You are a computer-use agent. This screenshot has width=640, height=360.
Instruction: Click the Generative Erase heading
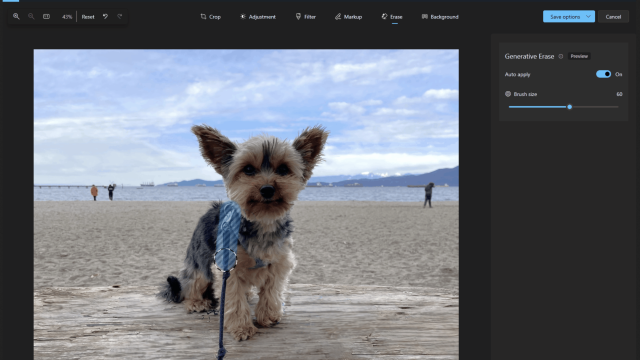pos(529,56)
